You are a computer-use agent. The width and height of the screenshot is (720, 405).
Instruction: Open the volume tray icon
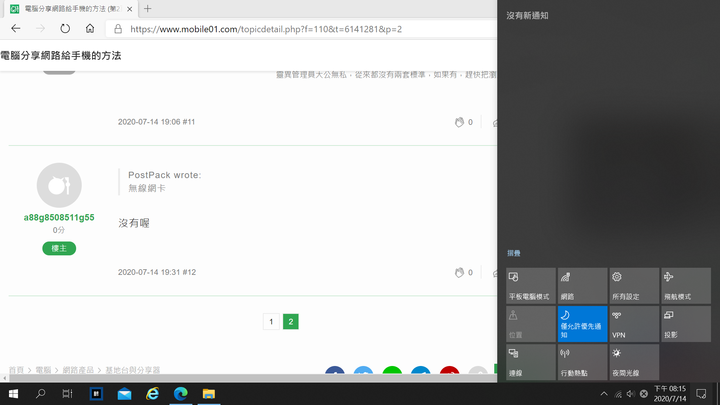tap(631, 394)
